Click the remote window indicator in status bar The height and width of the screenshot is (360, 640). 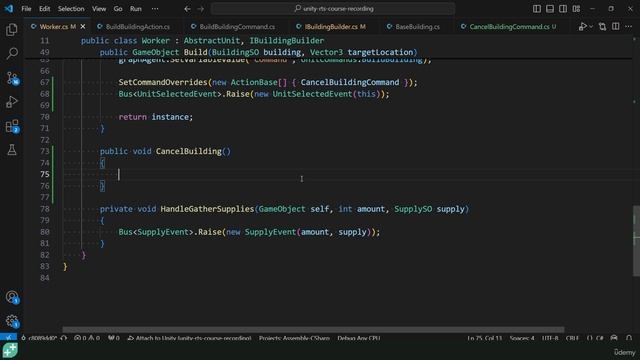pyautogui.click(x=8, y=338)
